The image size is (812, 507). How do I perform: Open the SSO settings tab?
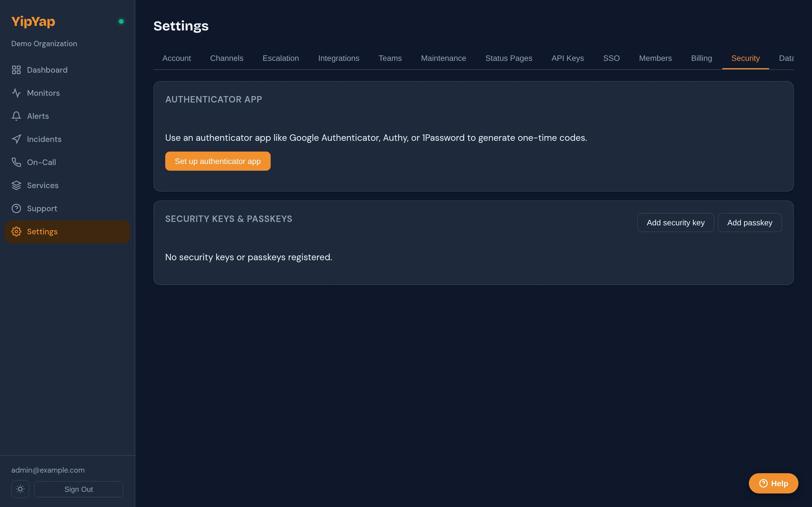pos(611,58)
